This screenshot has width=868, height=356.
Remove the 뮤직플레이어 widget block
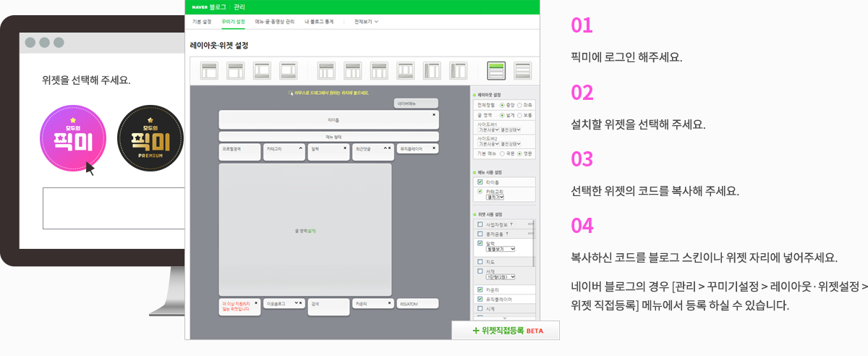click(x=434, y=148)
